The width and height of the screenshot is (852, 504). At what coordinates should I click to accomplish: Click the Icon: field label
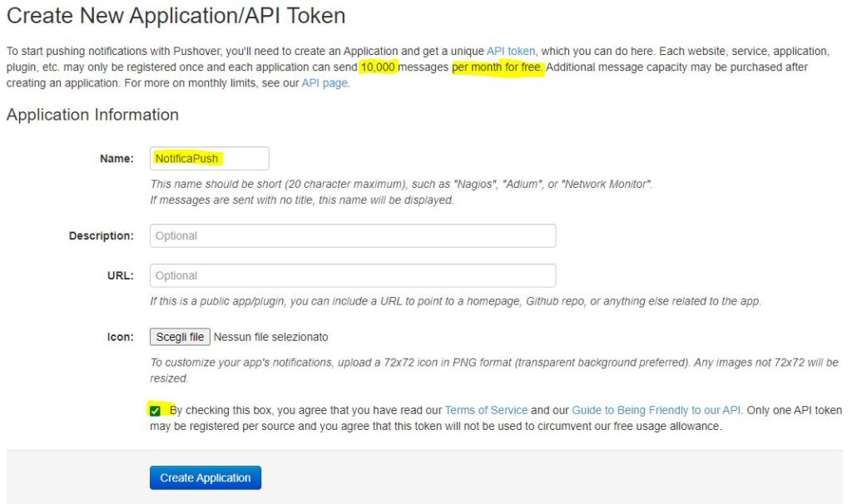(119, 337)
